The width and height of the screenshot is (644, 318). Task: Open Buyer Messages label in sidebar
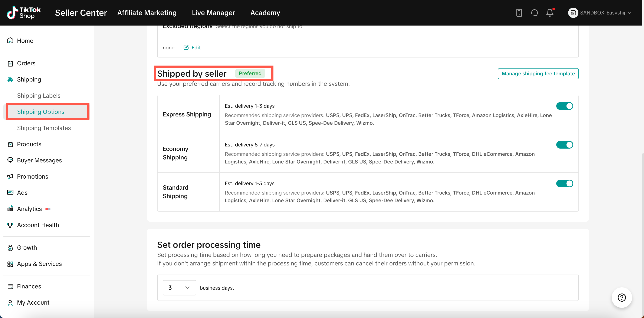click(39, 160)
